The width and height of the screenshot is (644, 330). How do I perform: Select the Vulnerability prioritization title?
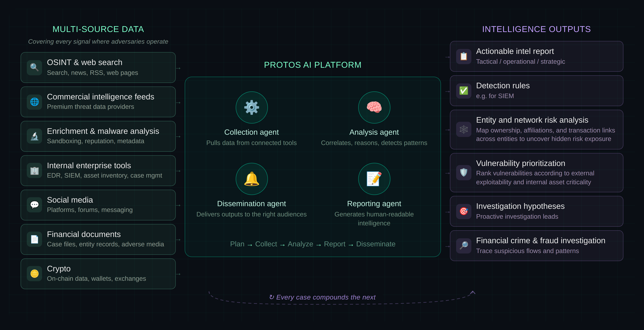tap(521, 163)
